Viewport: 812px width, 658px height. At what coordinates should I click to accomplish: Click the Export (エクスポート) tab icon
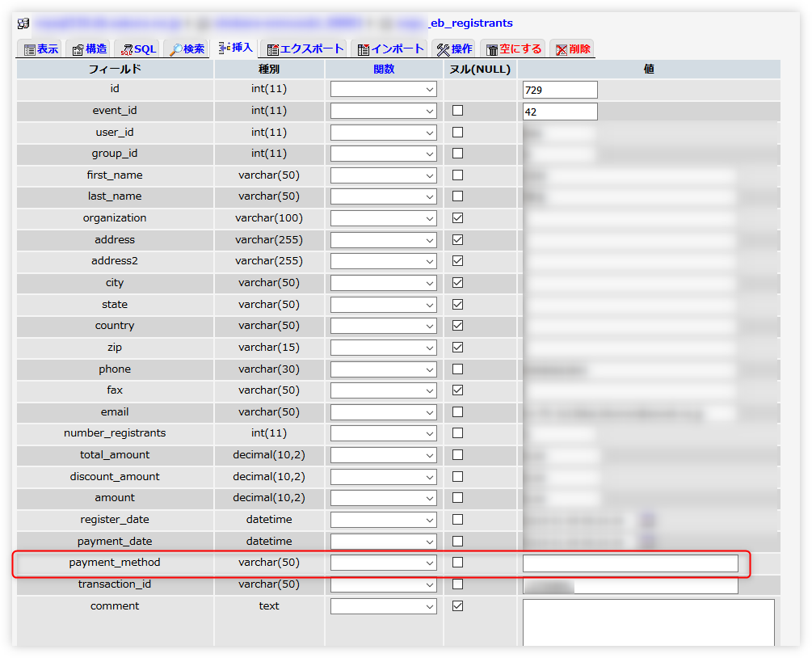273,50
